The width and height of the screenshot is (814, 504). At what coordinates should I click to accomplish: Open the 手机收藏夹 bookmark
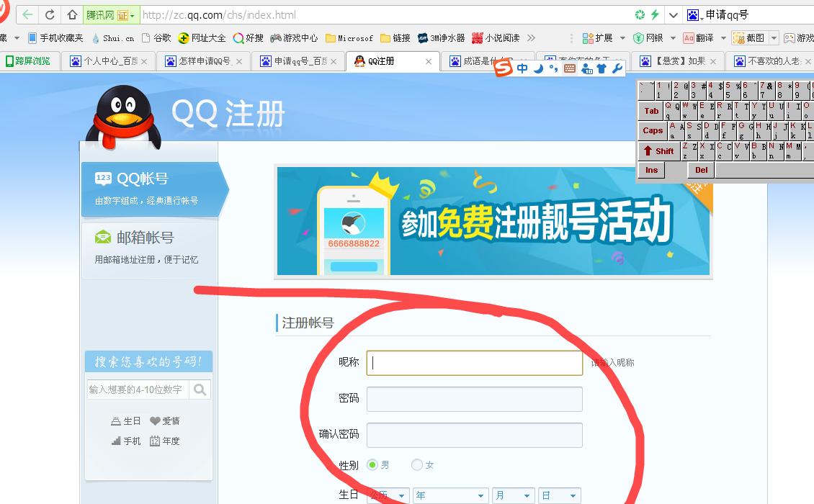[55, 38]
